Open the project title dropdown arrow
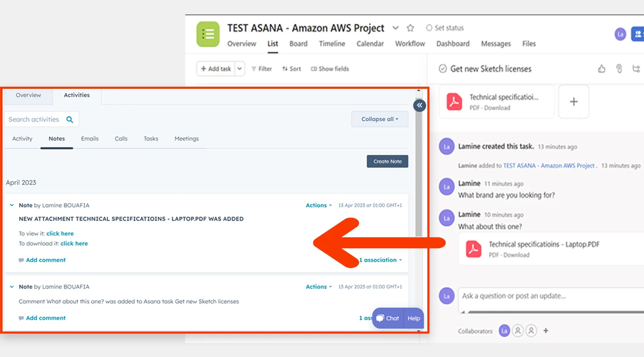This screenshot has height=357, width=644. tap(395, 28)
